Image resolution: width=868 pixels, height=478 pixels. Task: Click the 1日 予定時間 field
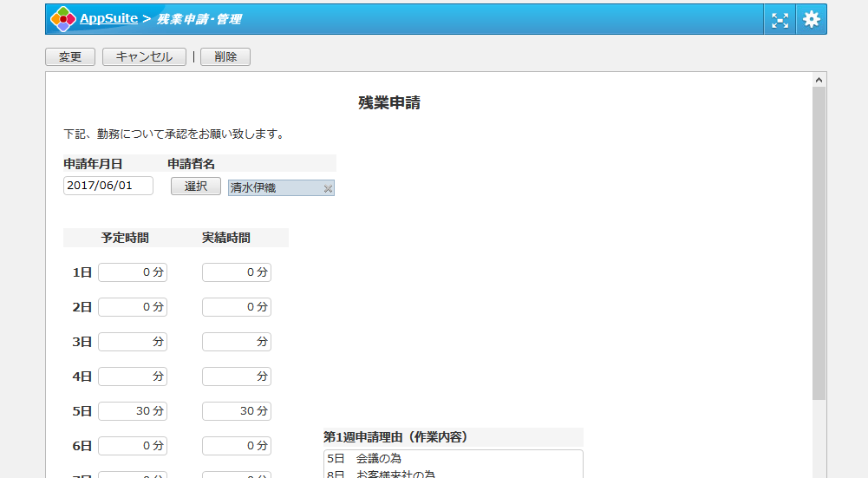click(133, 272)
